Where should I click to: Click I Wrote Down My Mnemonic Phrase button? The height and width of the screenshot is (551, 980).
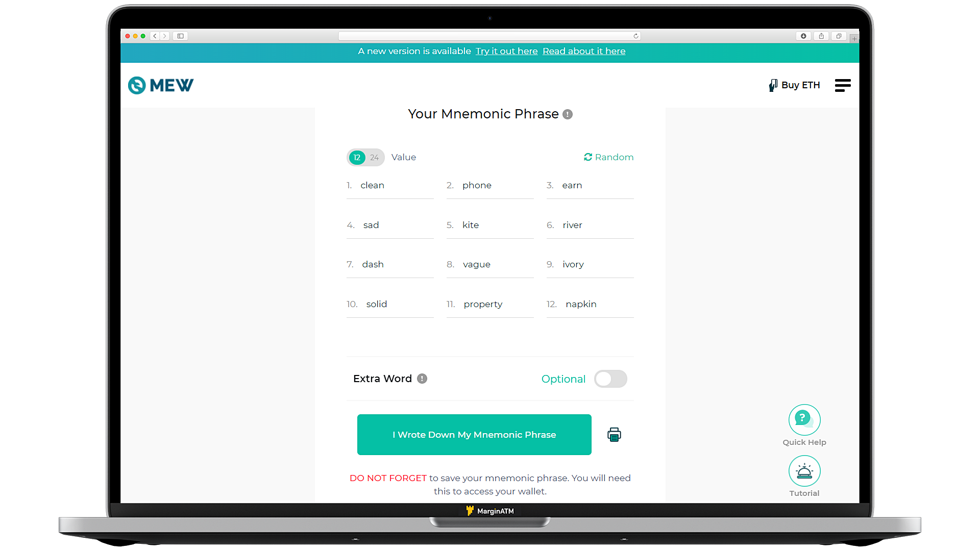[x=475, y=434]
